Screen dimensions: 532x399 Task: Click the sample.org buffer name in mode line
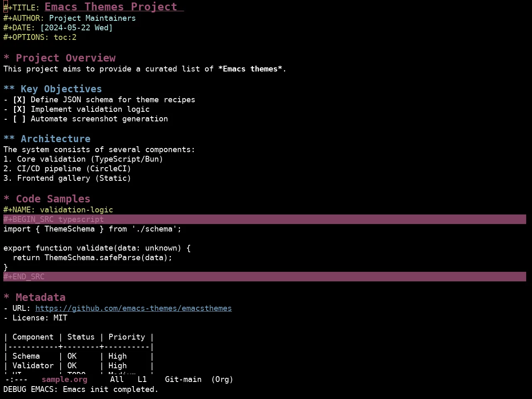64,379
